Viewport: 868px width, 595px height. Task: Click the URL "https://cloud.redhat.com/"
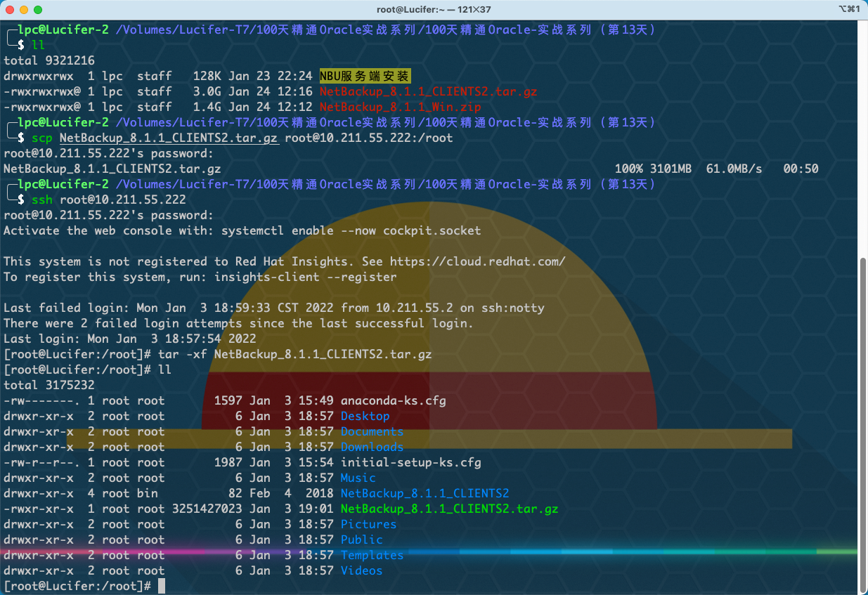[x=478, y=261]
